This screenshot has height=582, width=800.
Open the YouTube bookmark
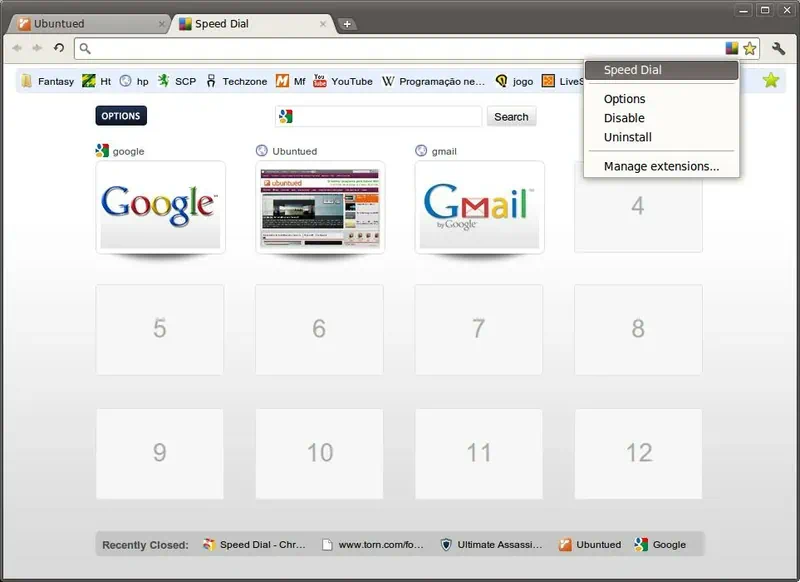pyautogui.click(x=343, y=81)
